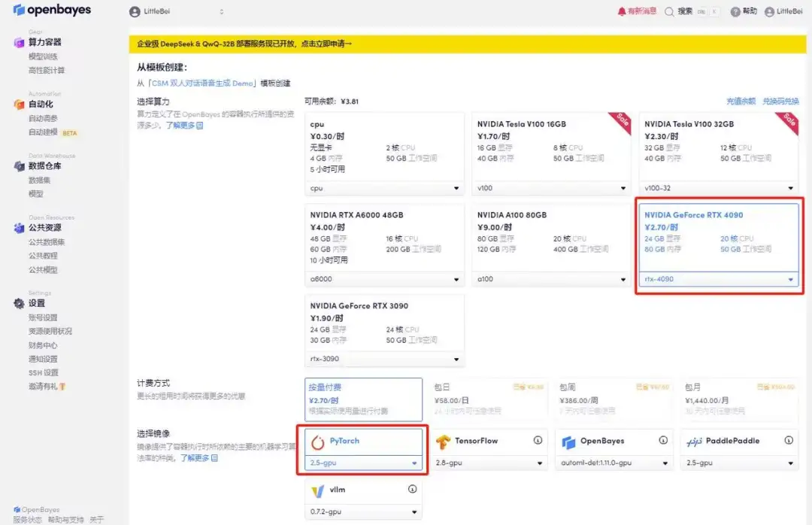Click the 充值余额 link
Image resolution: width=812 pixels, height=525 pixels.
[741, 102]
